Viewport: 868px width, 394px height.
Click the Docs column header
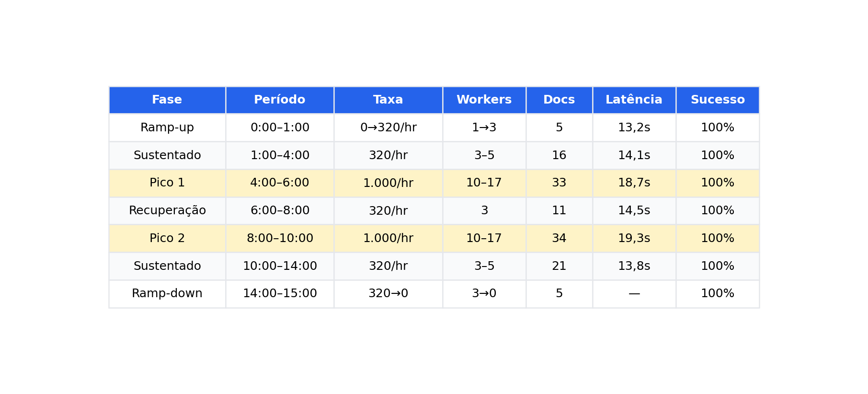pos(559,100)
